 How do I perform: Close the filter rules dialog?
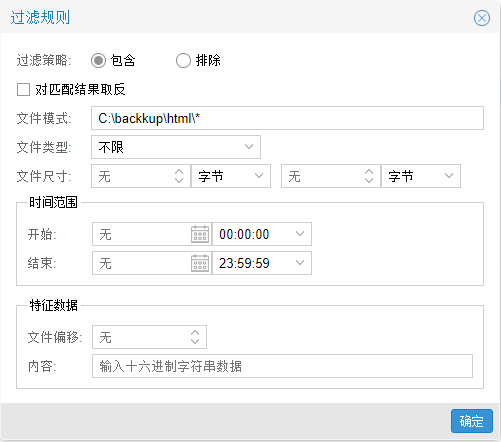[x=482, y=18]
